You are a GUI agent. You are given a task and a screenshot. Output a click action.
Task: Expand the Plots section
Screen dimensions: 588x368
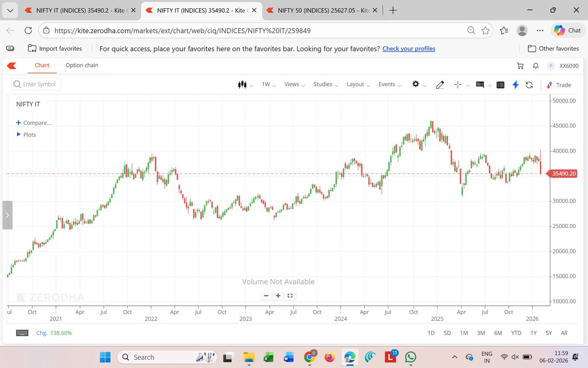coord(26,134)
